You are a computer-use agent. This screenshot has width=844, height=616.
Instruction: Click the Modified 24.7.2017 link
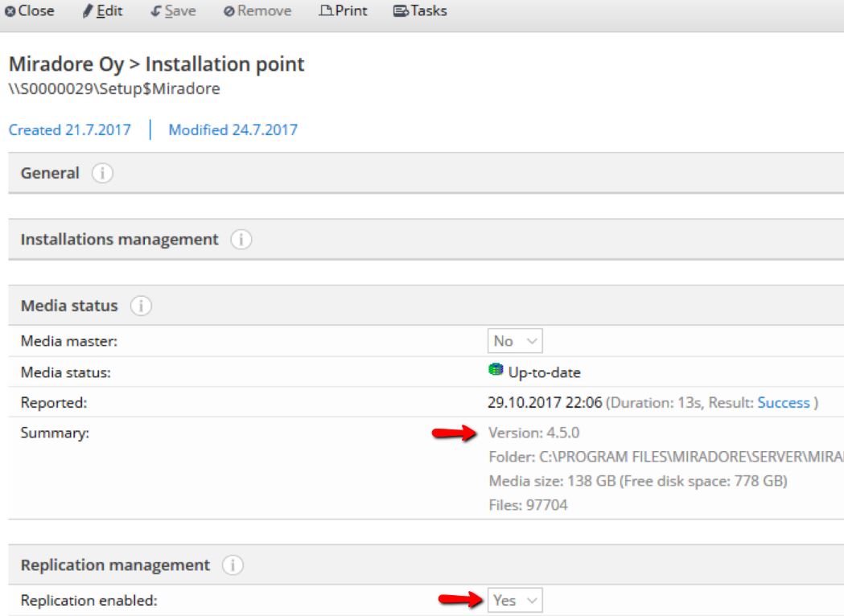(233, 129)
